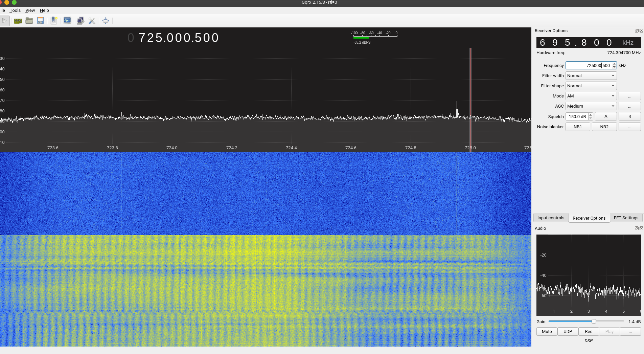Click the load settings folder icon
644x354 pixels.
(29, 21)
